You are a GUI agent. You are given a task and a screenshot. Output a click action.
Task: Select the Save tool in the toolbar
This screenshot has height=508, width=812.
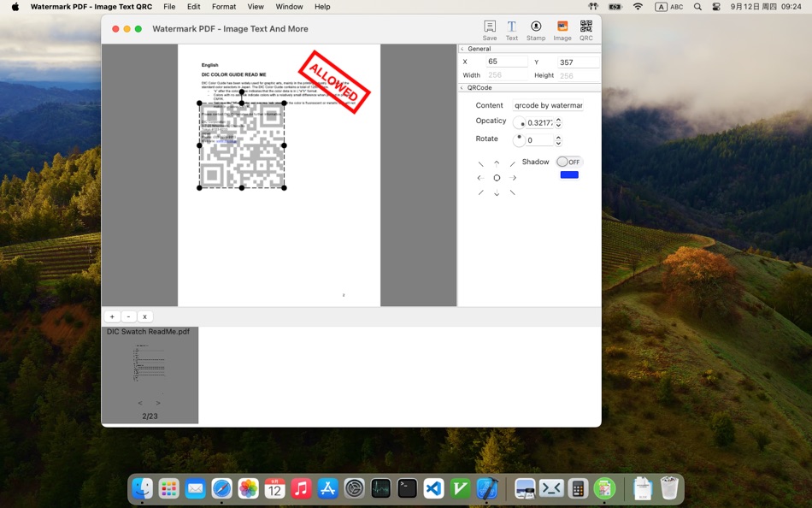489,31
